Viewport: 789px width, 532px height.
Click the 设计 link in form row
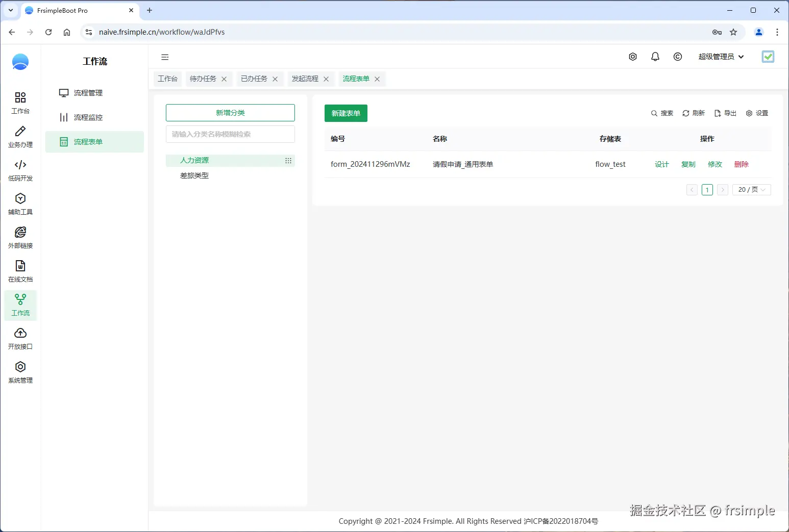662,164
